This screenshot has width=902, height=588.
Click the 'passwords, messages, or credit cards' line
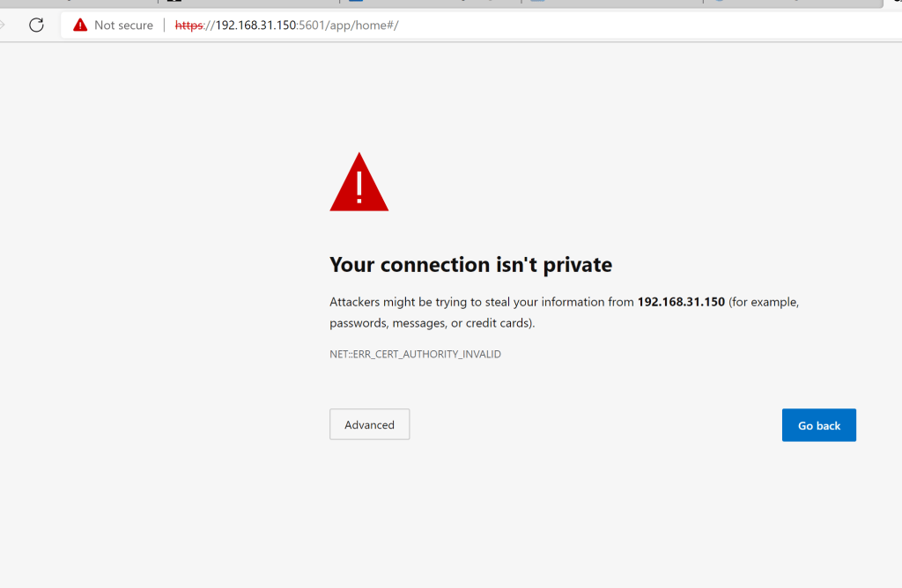tap(432, 323)
